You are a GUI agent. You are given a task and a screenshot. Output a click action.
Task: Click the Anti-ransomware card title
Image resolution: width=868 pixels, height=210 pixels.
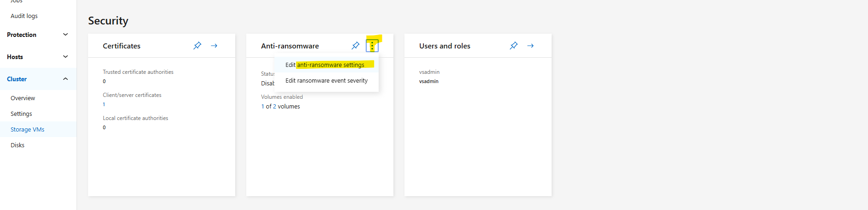click(x=290, y=46)
